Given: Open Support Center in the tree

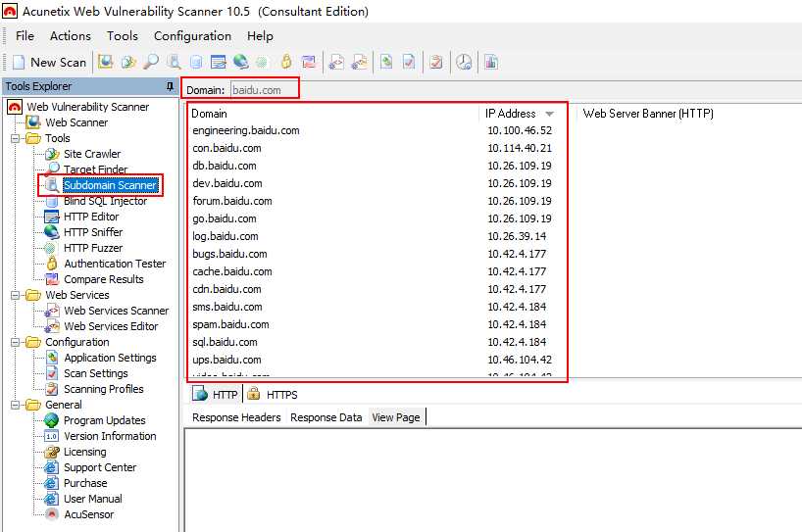Looking at the screenshot, I should tap(100, 467).
